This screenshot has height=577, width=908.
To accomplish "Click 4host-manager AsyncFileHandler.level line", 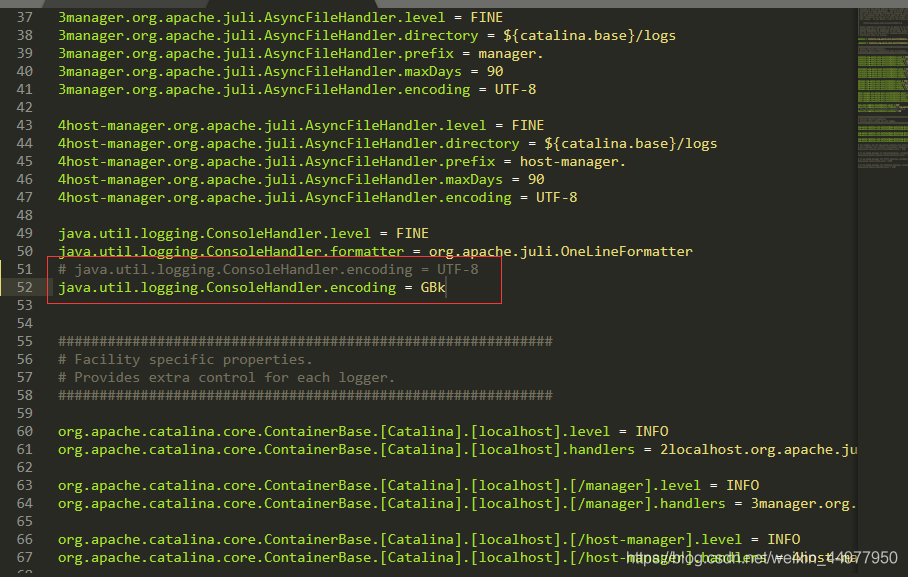I will [x=301, y=126].
